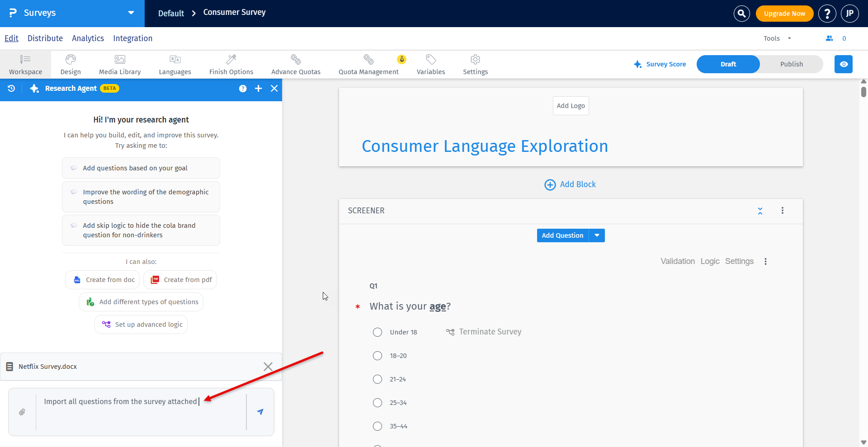Start a new Research Agent chat
Screen dimensions: 868x447
coord(259,89)
